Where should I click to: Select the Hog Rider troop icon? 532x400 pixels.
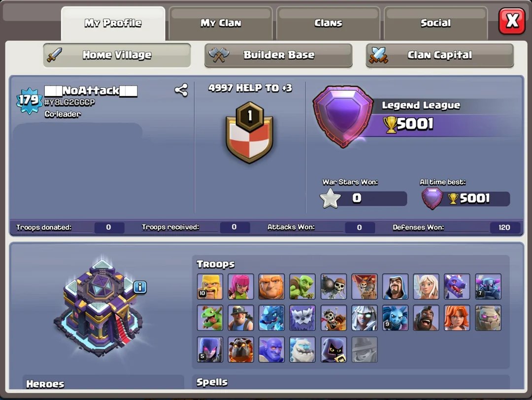426,318
